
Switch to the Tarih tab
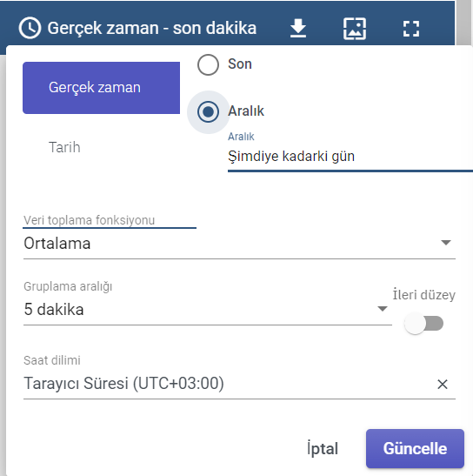pyautogui.click(x=64, y=147)
